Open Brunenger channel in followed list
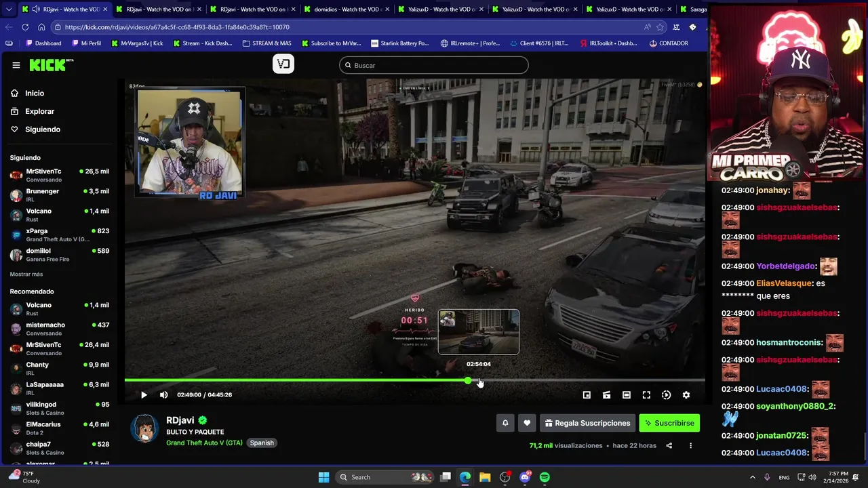This screenshot has width=868, height=488. tap(60, 195)
